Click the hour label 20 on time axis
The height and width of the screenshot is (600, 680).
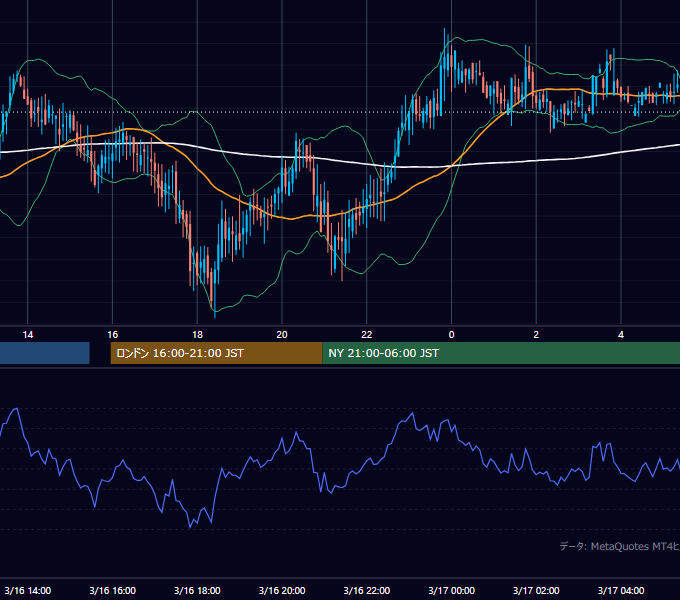point(282,335)
